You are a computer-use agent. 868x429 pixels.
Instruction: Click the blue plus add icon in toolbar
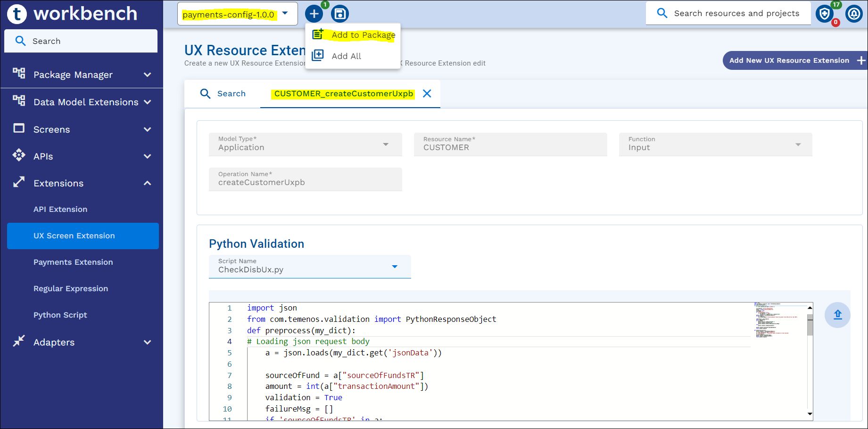[x=314, y=14]
